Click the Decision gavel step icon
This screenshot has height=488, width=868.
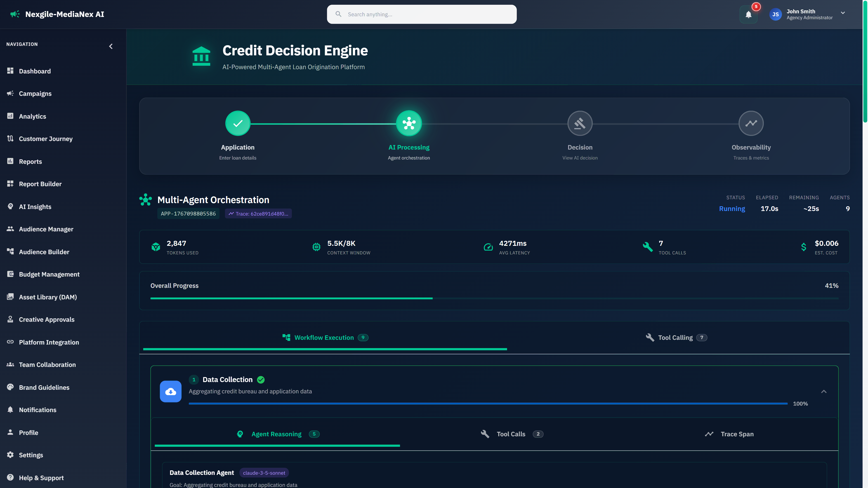pyautogui.click(x=580, y=123)
